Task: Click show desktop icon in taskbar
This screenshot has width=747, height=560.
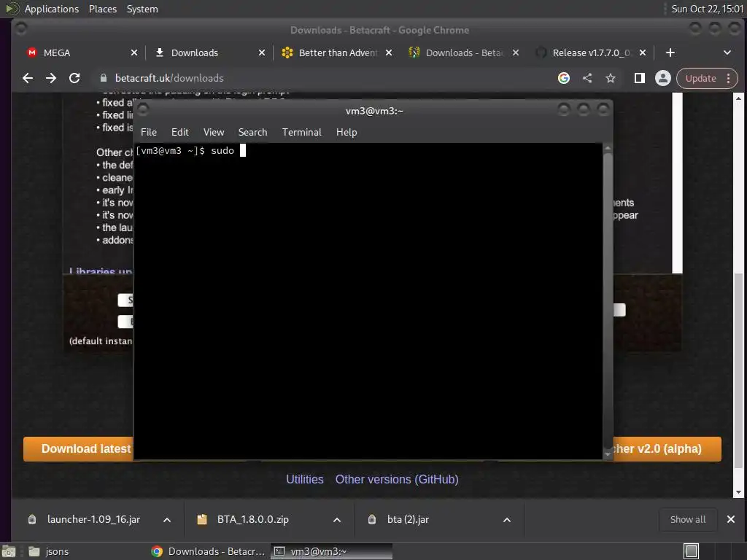Action: (x=9, y=551)
